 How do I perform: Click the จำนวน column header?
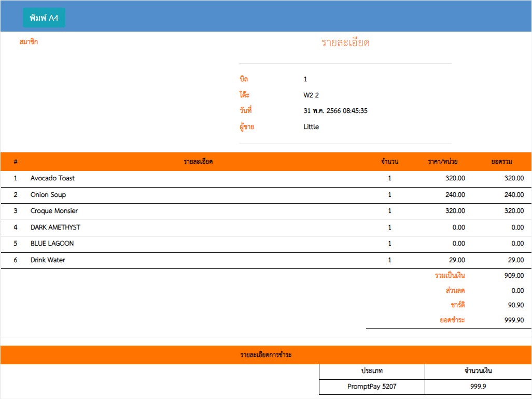pyautogui.click(x=389, y=162)
